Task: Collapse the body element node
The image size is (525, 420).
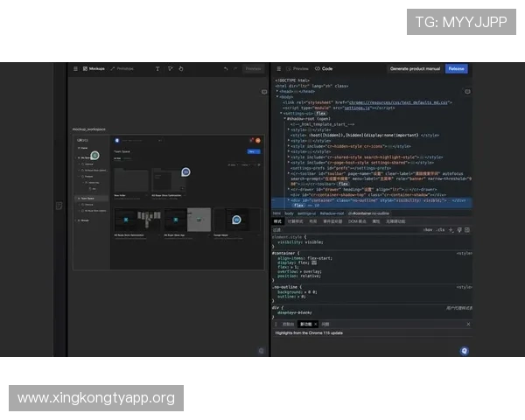Action: click(x=277, y=96)
